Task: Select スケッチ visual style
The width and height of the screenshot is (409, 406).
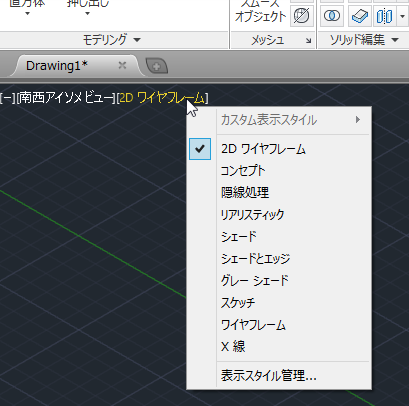Action: 279,303
